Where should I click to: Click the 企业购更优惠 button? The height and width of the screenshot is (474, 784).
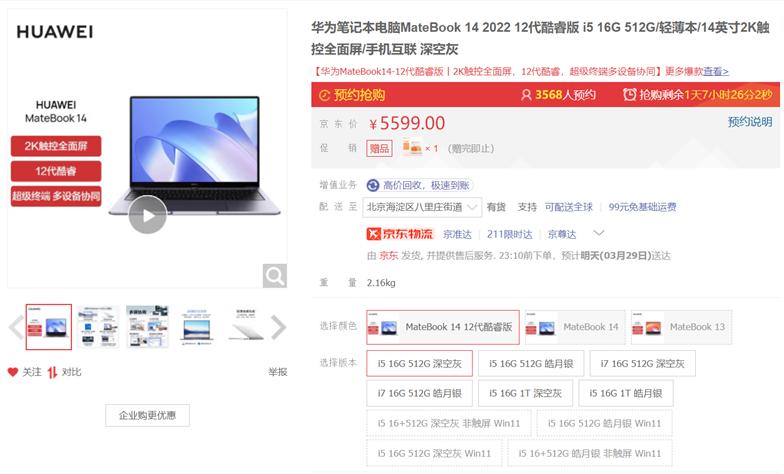coord(148,415)
